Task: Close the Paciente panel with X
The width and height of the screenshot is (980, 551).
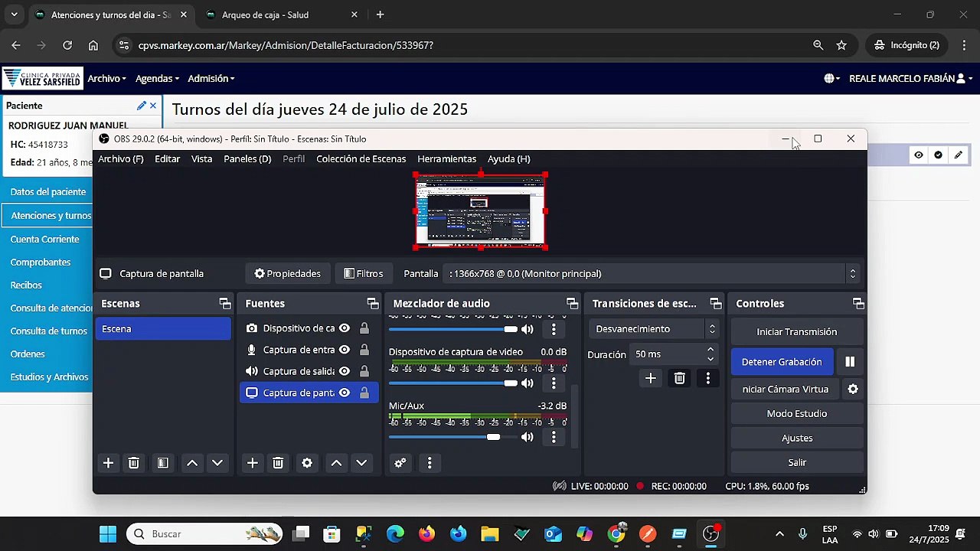Action: [153, 106]
